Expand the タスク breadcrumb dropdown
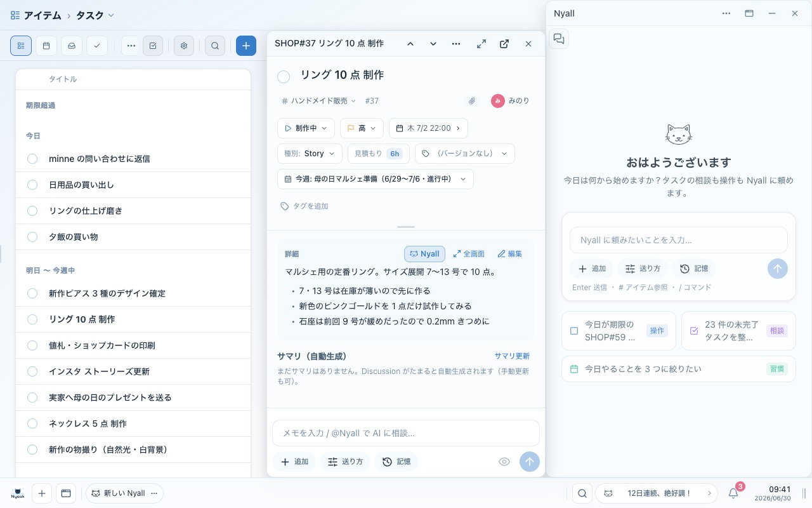This screenshot has height=508, width=812. click(95, 15)
